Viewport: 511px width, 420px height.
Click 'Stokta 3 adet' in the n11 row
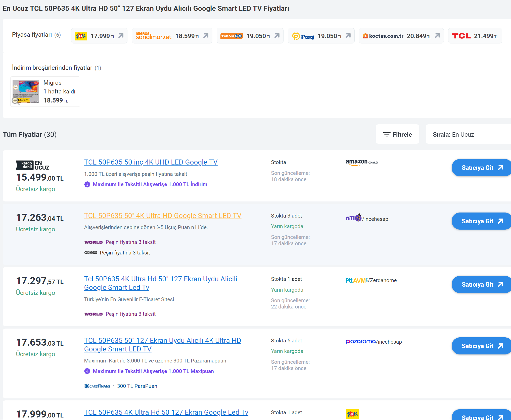[287, 216]
